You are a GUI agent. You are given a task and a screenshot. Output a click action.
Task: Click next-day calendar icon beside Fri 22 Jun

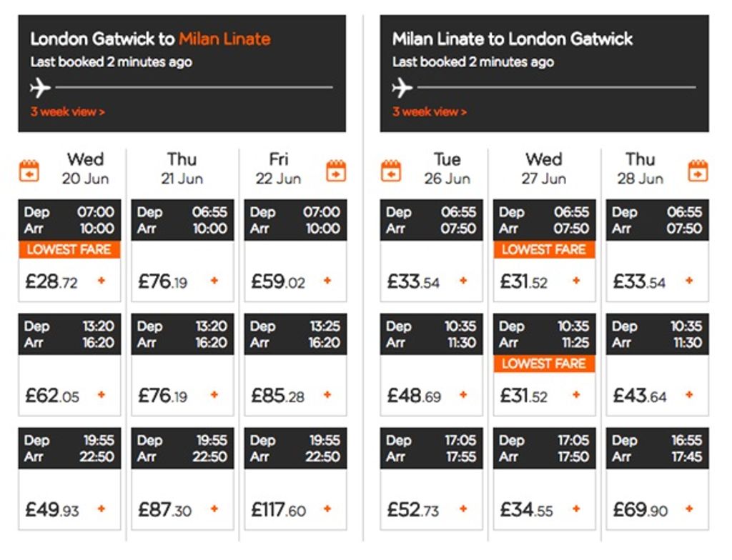336,171
